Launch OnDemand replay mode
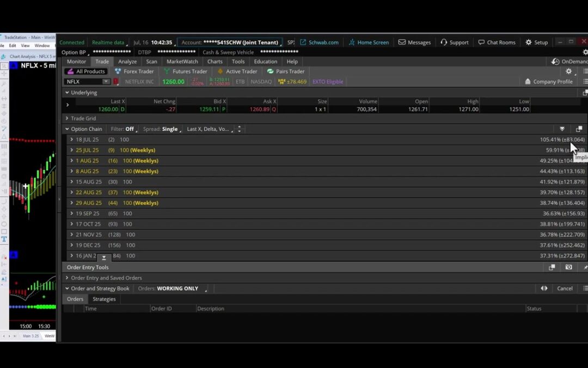 [x=569, y=62]
